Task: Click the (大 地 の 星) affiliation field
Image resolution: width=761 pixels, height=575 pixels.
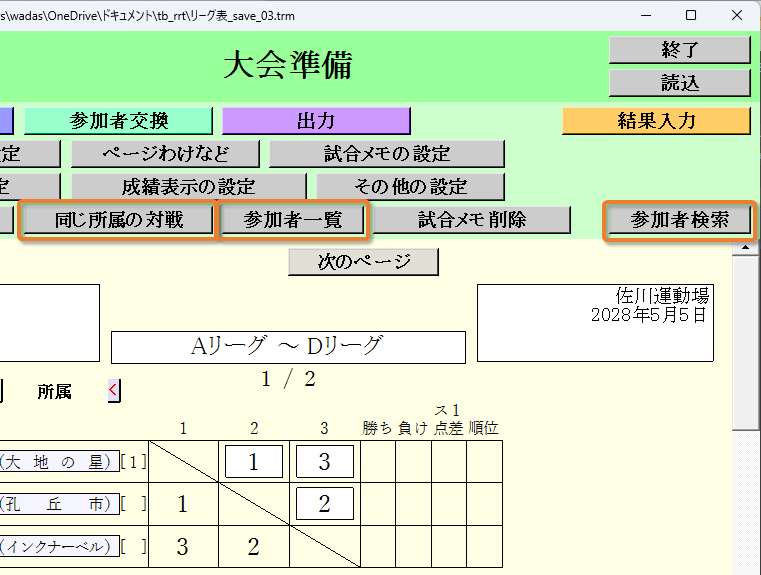Action: (59, 461)
